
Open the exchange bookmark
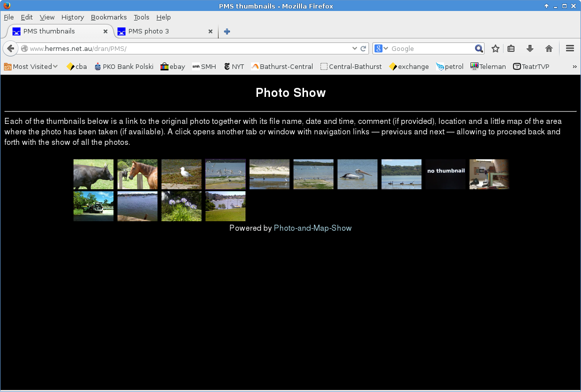[409, 66]
